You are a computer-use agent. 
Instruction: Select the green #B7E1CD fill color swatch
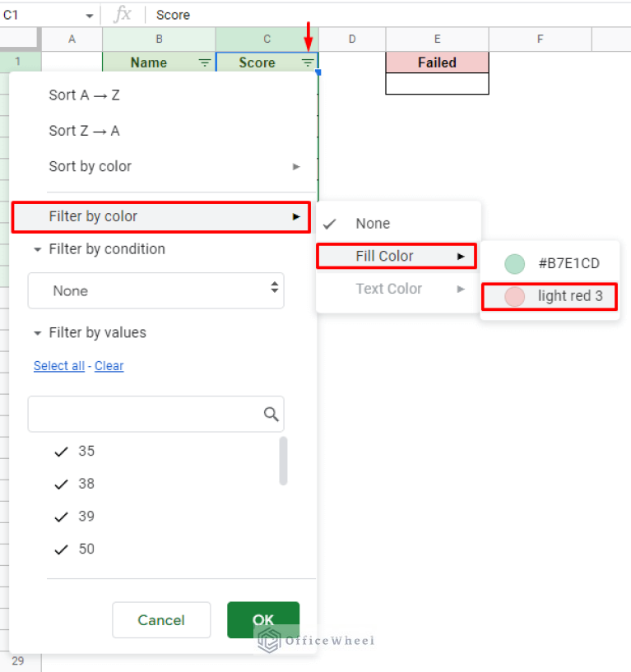coord(514,264)
